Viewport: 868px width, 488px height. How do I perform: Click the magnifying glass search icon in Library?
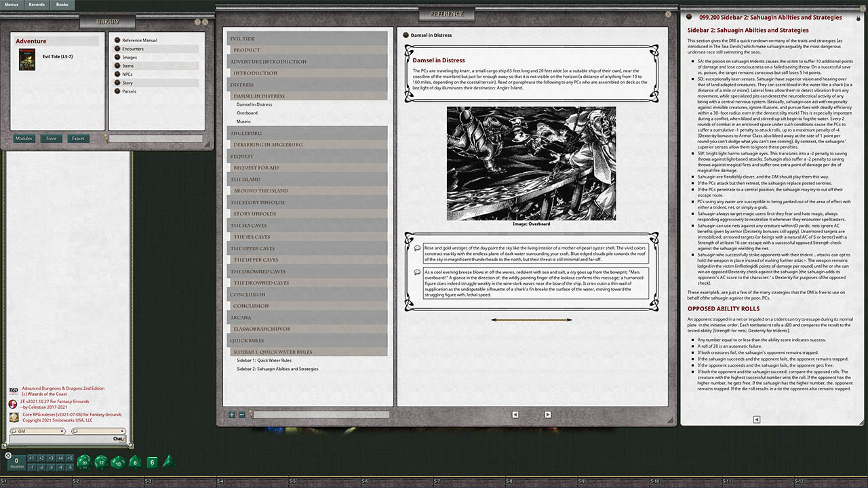[105, 138]
